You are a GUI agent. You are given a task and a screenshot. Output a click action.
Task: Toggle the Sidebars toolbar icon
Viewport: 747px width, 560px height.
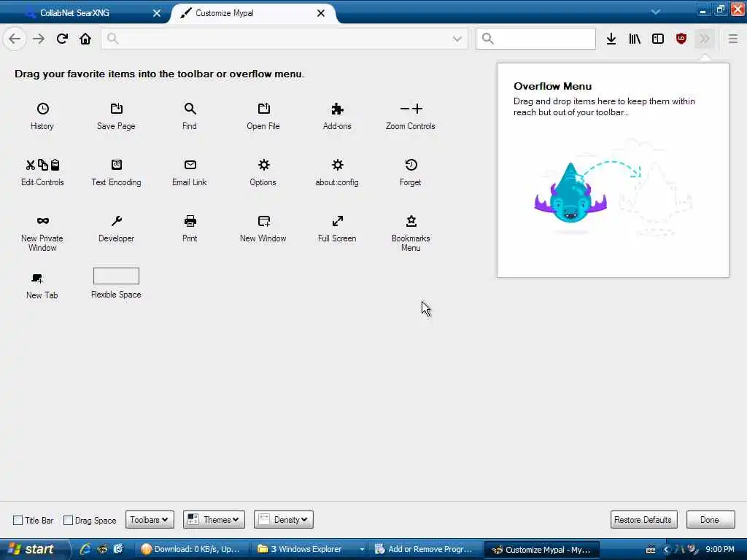coord(658,39)
